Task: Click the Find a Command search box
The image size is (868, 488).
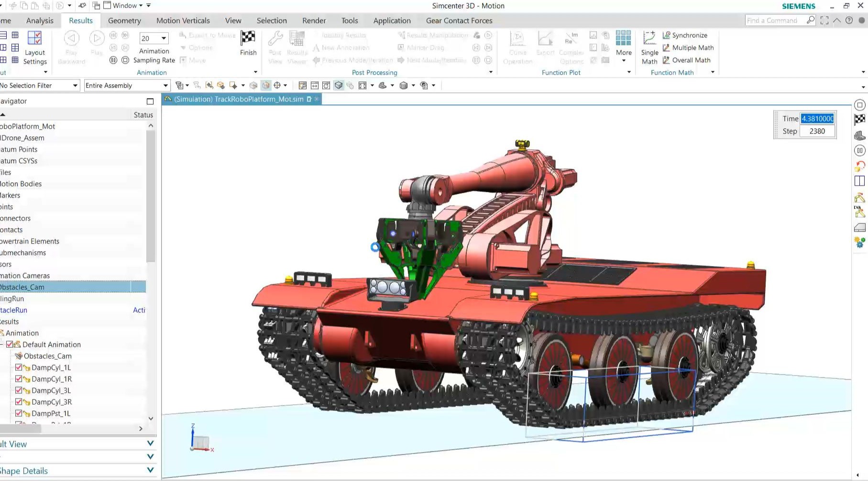Action: click(x=775, y=20)
